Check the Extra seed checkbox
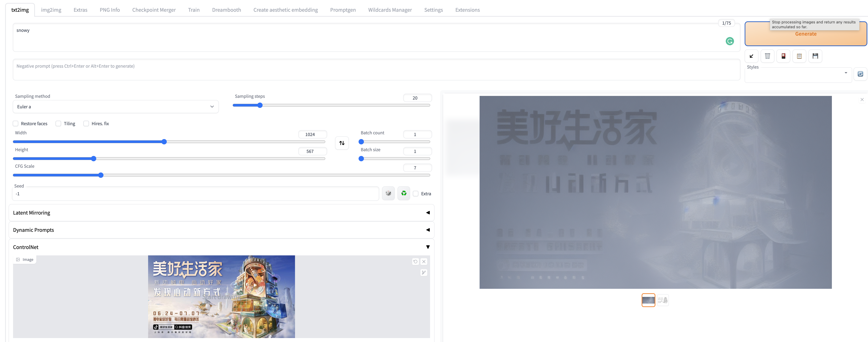 click(x=416, y=194)
